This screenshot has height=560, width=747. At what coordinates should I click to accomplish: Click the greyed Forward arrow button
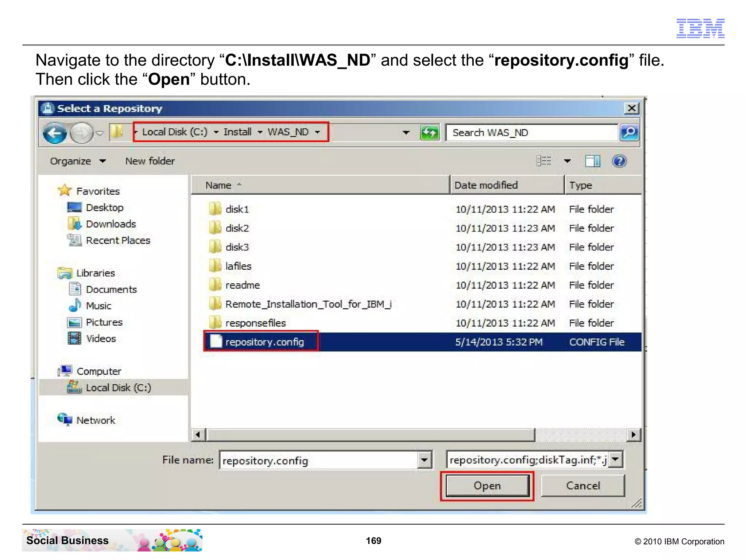tap(81, 133)
